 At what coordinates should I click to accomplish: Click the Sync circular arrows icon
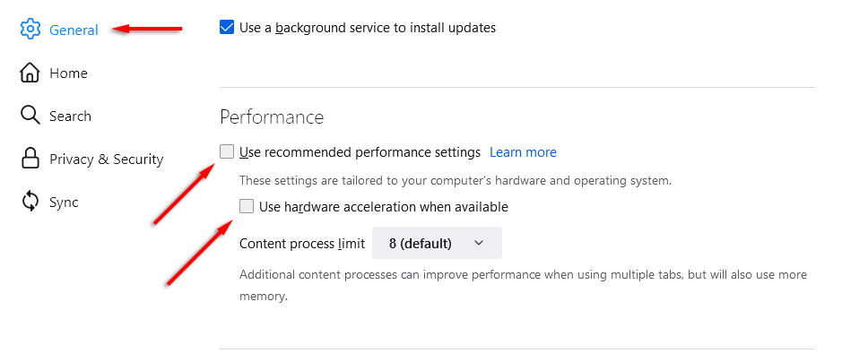point(30,202)
